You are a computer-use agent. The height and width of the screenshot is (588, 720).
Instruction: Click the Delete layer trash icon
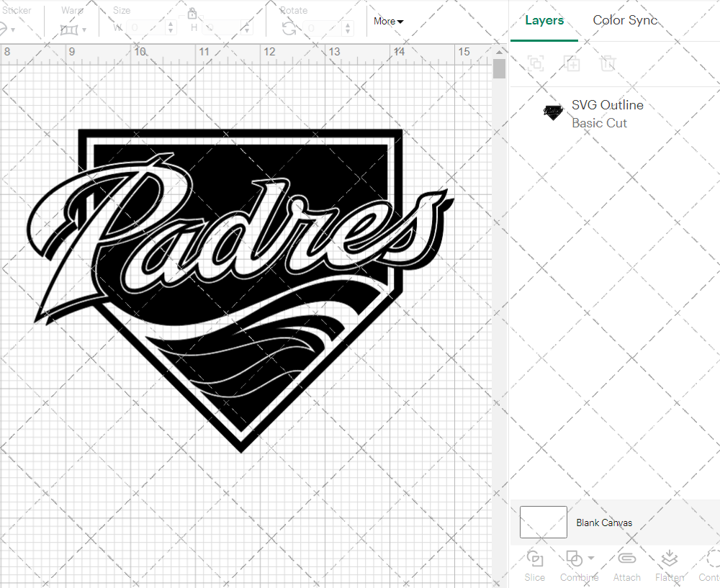click(x=607, y=63)
